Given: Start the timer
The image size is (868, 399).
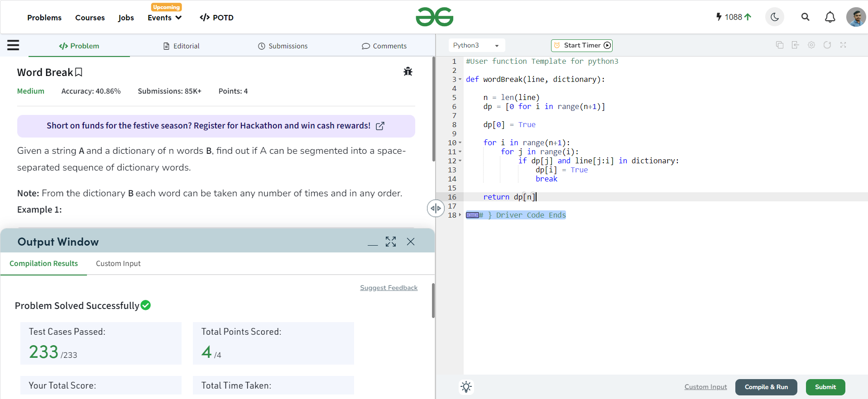Looking at the screenshot, I should 582,45.
